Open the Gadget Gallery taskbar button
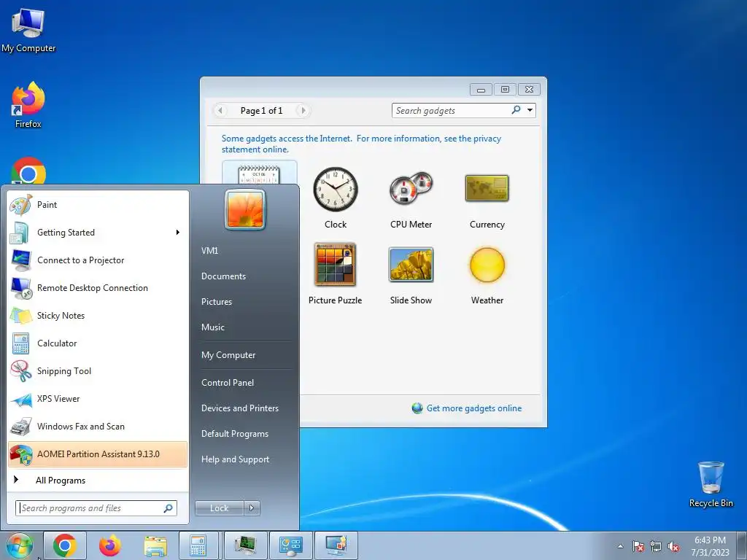Screen dimensions: 747x560 336,545
